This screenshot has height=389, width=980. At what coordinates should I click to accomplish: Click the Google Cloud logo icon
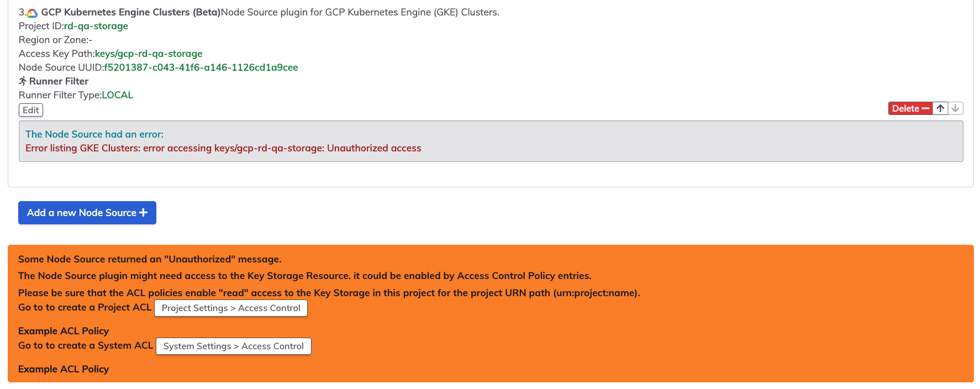(x=32, y=13)
